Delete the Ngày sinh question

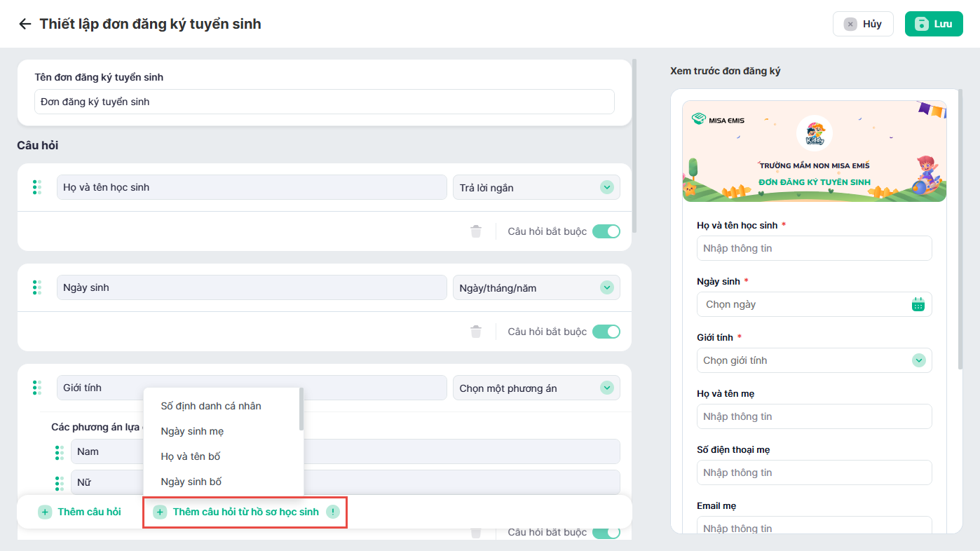click(476, 332)
